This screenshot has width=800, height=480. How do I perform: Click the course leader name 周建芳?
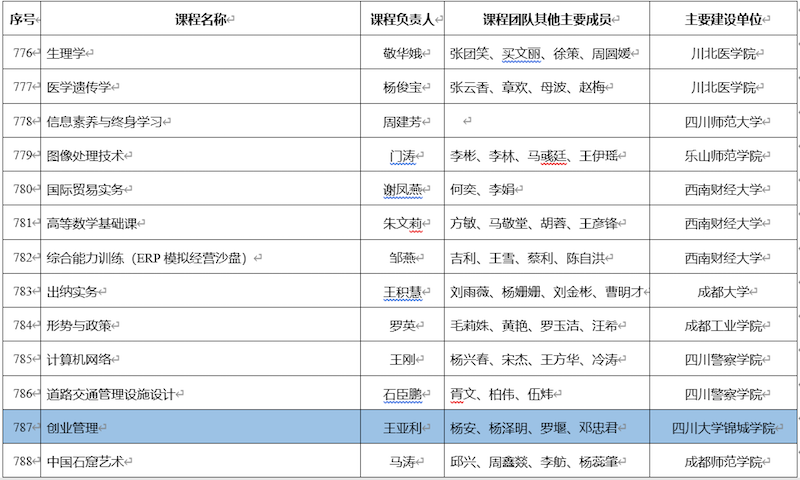[402, 121]
